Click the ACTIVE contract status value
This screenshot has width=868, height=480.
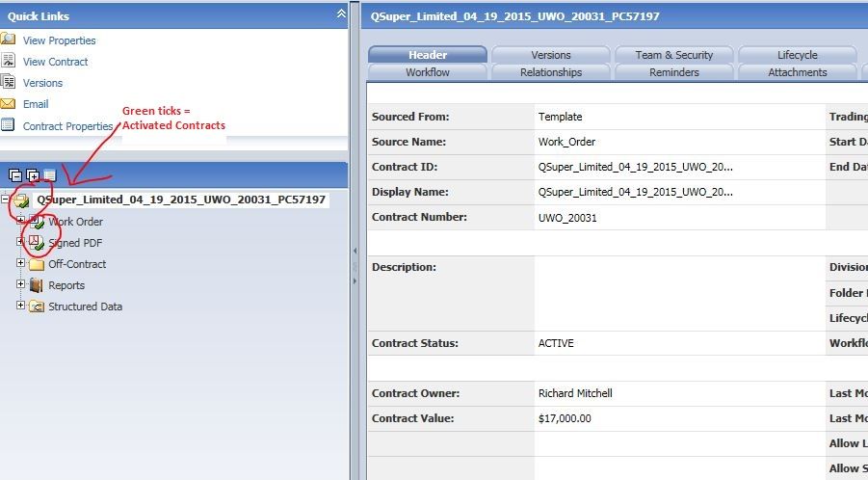pos(556,343)
